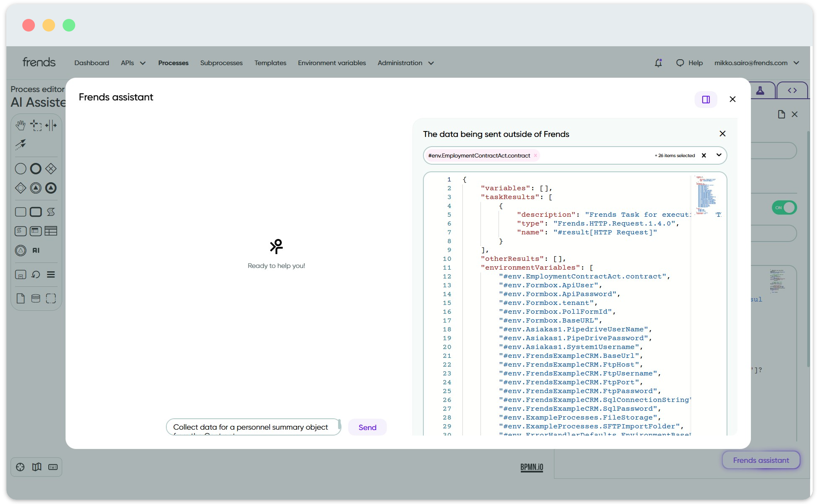Click the Send button
Viewport: 819px width, 504px height.
point(367,427)
